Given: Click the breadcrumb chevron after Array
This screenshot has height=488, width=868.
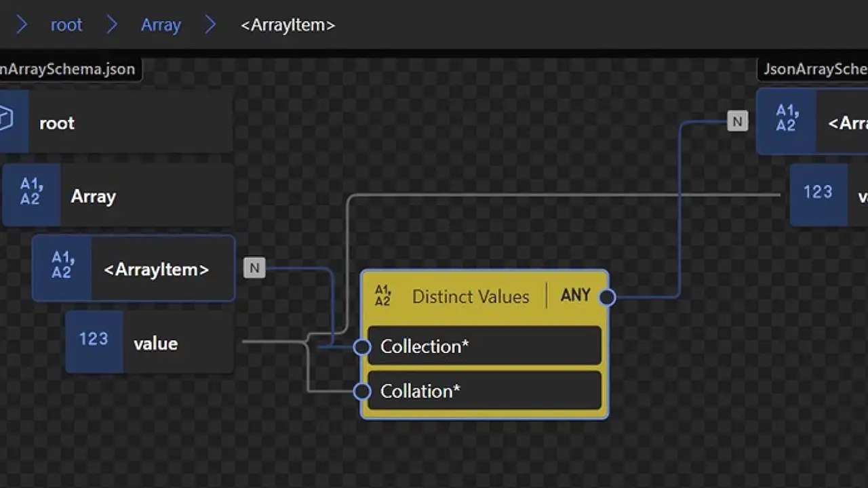Looking at the screenshot, I should tap(210, 24).
